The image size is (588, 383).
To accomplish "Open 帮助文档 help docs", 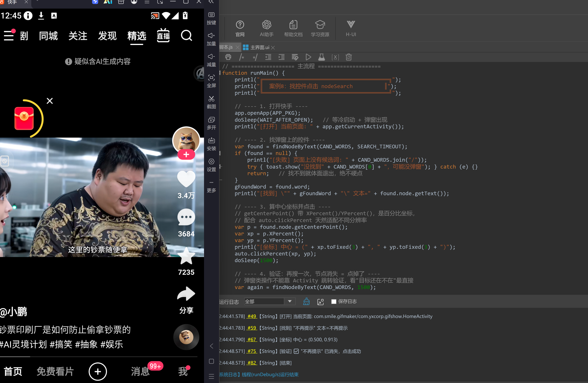I will tap(293, 28).
